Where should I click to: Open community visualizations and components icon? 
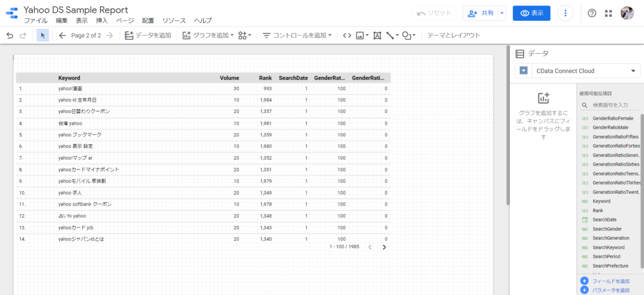click(x=245, y=35)
